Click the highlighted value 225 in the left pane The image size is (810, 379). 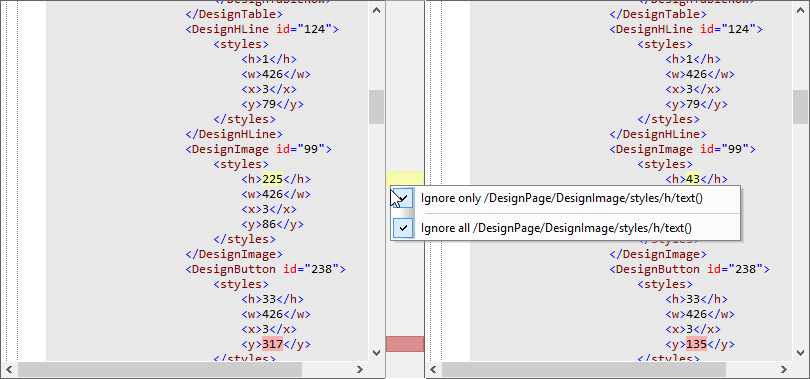coord(272,179)
